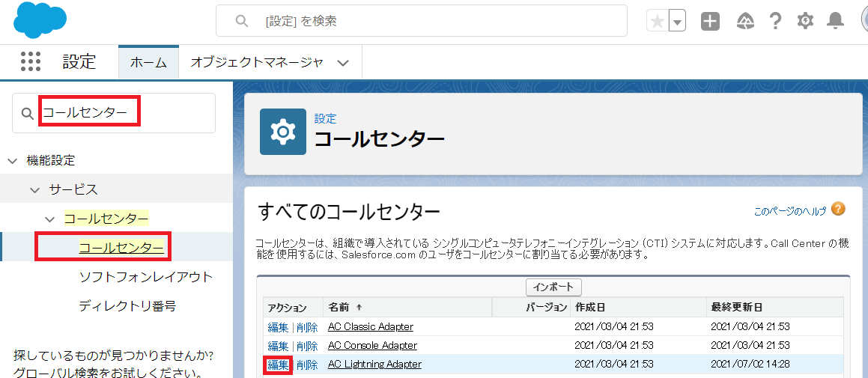Click 編集 for AC Console Adapter
This screenshot has height=378, width=868.
[278, 345]
